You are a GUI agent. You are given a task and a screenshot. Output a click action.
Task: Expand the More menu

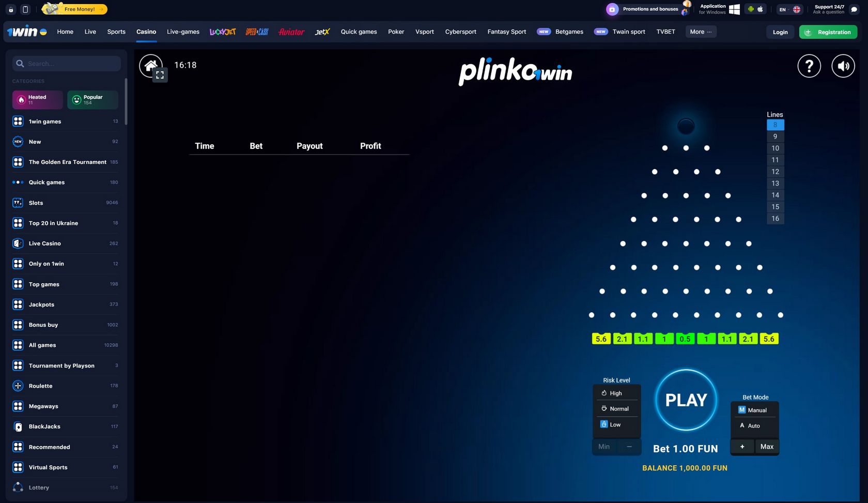point(701,32)
